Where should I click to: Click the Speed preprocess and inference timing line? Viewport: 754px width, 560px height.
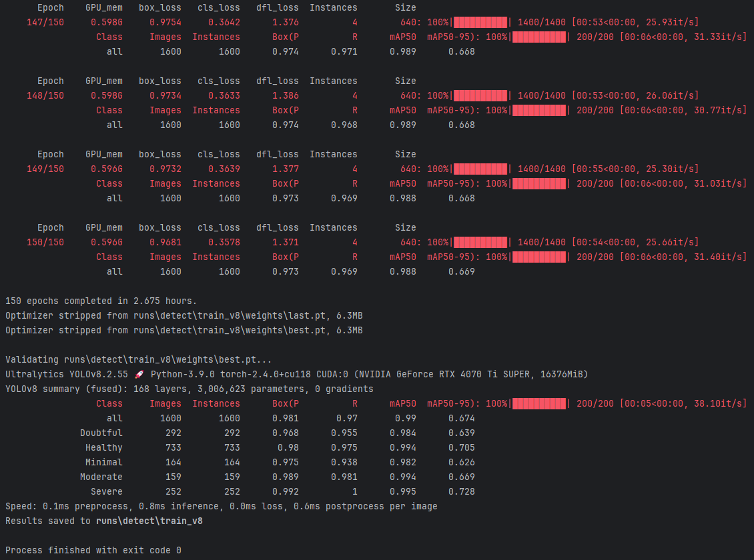221,506
